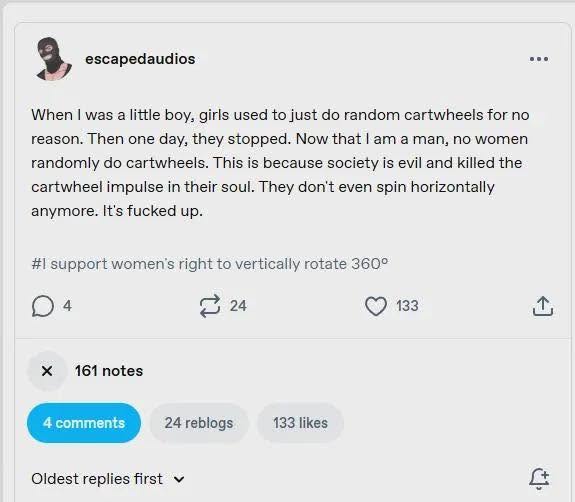Image resolution: width=575 pixels, height=502 pixels.
Task: Open the vertically rotate 360° hashtag
Action: (x=210, y=264)
